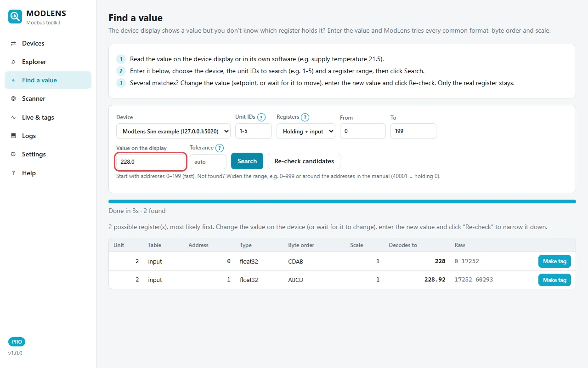588x368 pixels.
Task: Switch to Live & tags
Action: click(x=48, y=117)
